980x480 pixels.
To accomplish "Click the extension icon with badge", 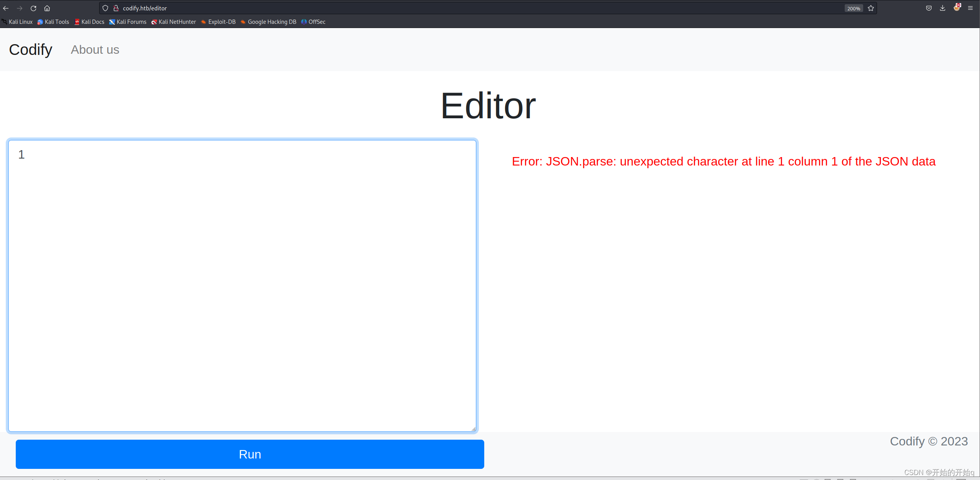I will coord(957,8).
